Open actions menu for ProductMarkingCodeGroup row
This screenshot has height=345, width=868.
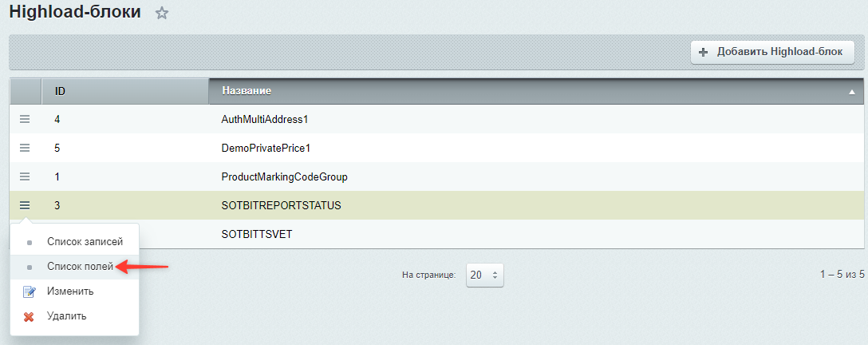[x=25, y=176]
